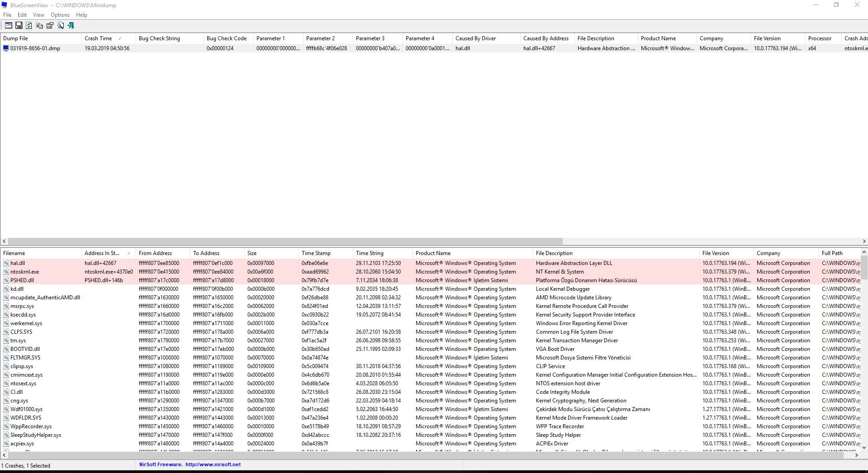Click the file icon next to cng.sys

click(x=6, y=401)
